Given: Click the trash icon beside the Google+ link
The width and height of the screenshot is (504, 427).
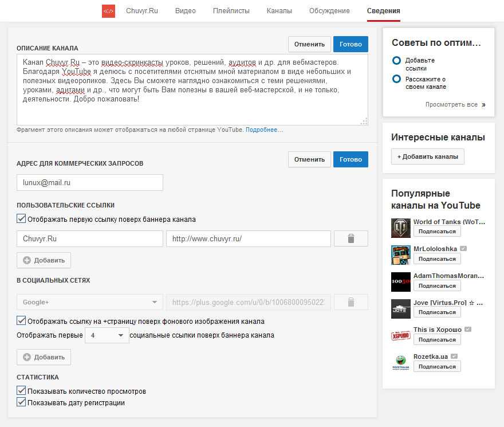Looking at the screenshot, I should click(351, 302).
